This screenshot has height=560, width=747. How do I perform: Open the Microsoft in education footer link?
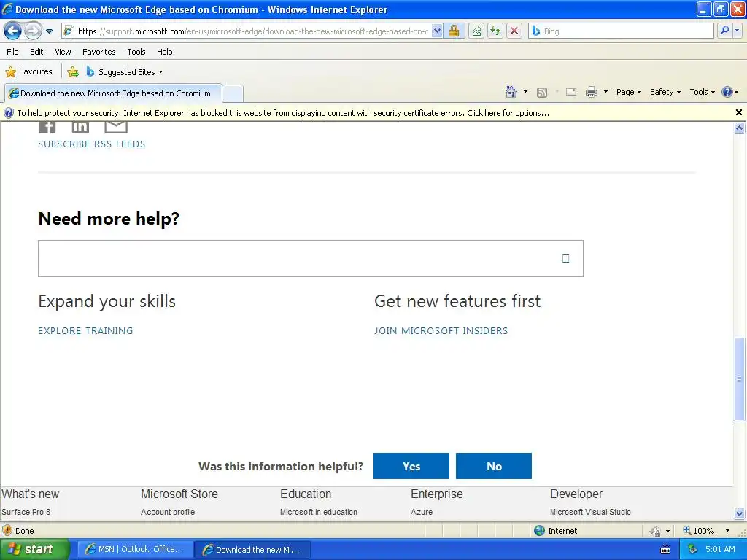coord(319,512)
